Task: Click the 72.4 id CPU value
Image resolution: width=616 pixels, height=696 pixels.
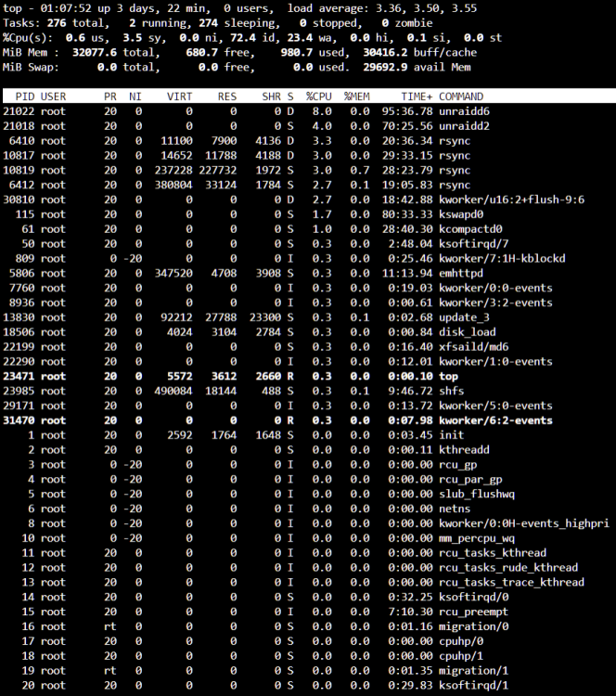Action: point(243,38)
